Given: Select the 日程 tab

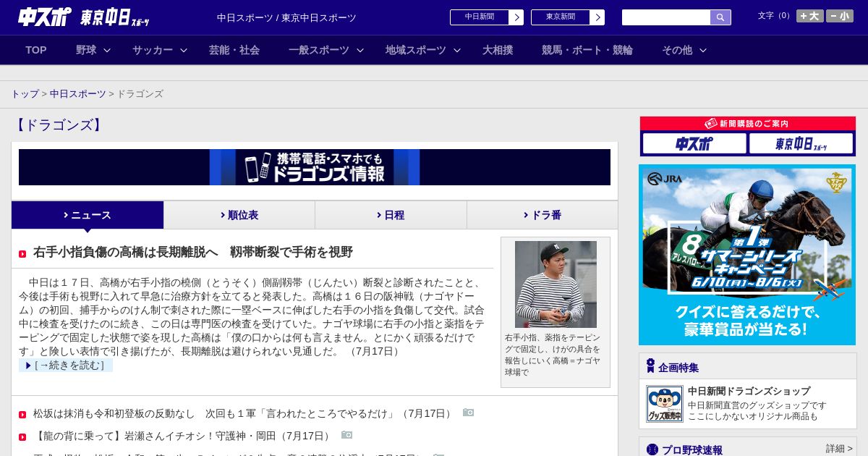Looking at the screenshot, I should click(x=391, y=215).
